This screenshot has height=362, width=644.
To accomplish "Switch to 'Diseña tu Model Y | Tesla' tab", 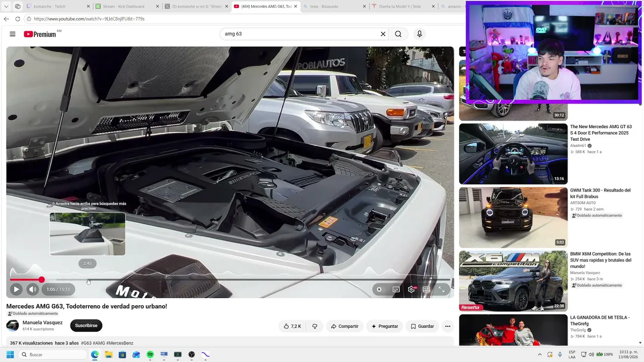I will (x=400, y=7).
